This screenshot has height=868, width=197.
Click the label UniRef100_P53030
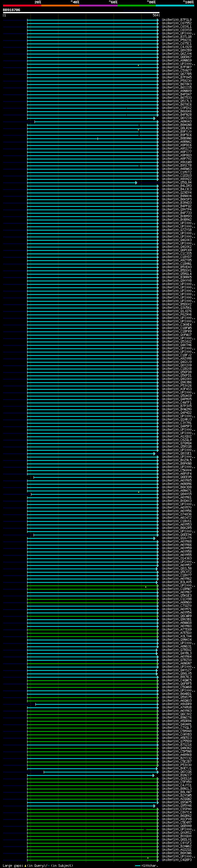pyautogui.click(x=176, y=765)
